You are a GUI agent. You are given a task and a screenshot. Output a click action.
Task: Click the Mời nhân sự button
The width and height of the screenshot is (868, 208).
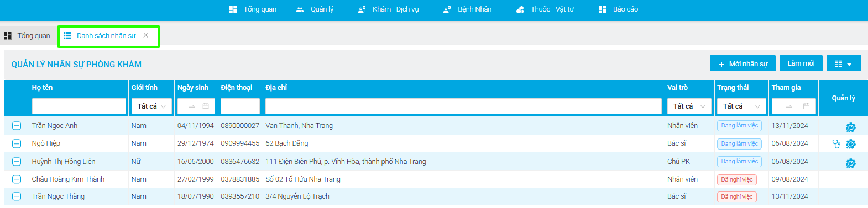[742, 63]
